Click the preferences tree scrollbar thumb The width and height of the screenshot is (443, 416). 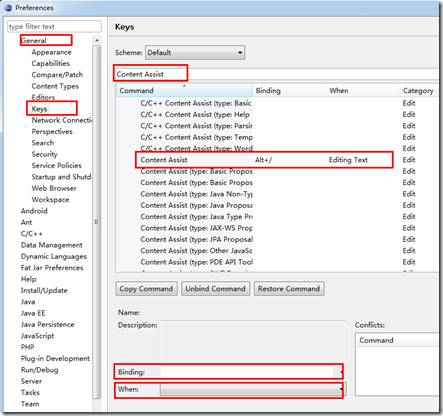coord(97,222)
